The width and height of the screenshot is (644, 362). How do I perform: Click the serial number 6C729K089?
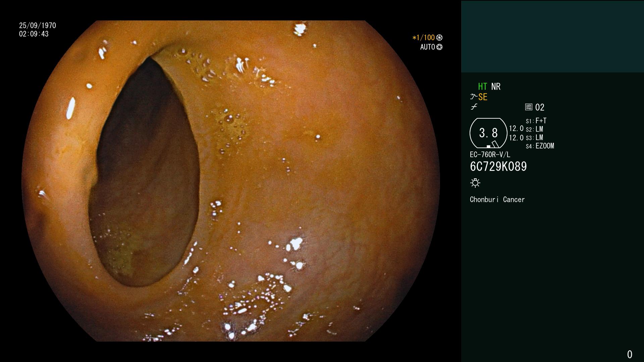pos(498,167)
